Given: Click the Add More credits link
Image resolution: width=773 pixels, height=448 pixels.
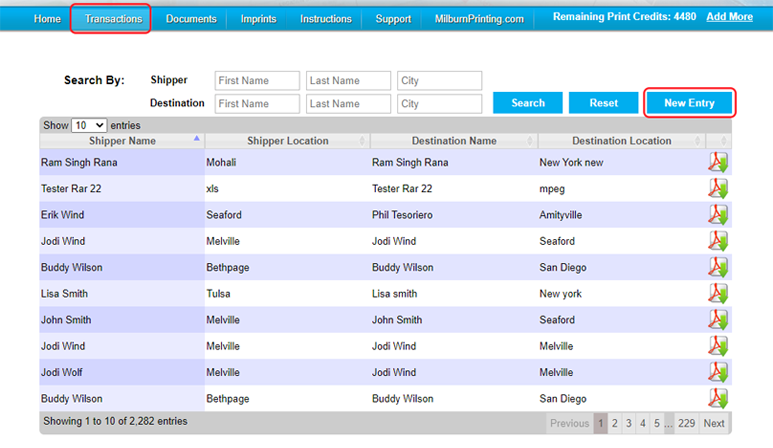Looking at the screenshot, I should pos(729,18).
